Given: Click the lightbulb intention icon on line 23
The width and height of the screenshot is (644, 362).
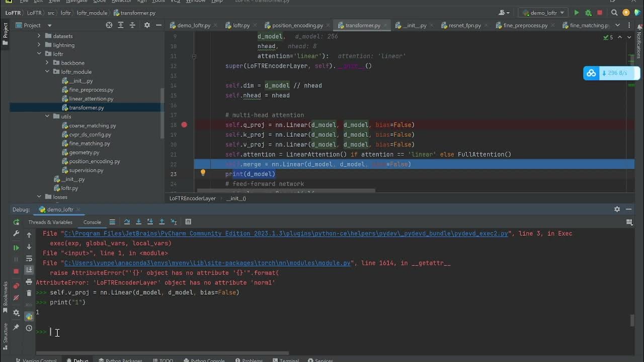Looking at the screenshot, I should tap(203, 173).
